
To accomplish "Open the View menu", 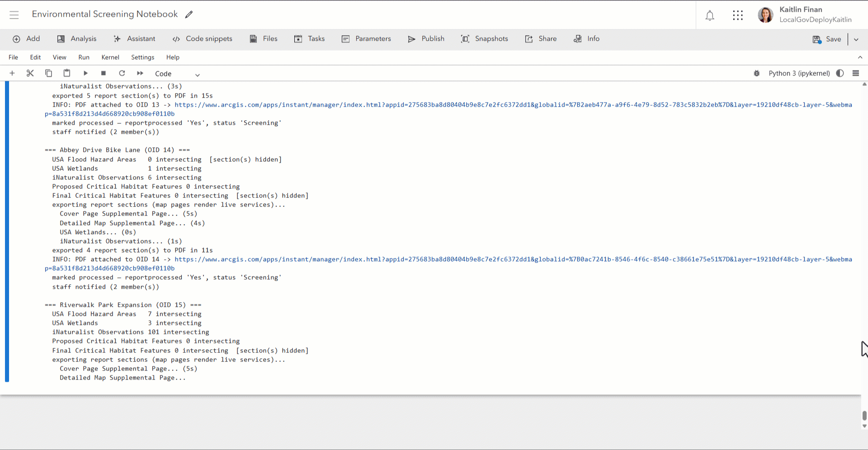I will [59, 57].
